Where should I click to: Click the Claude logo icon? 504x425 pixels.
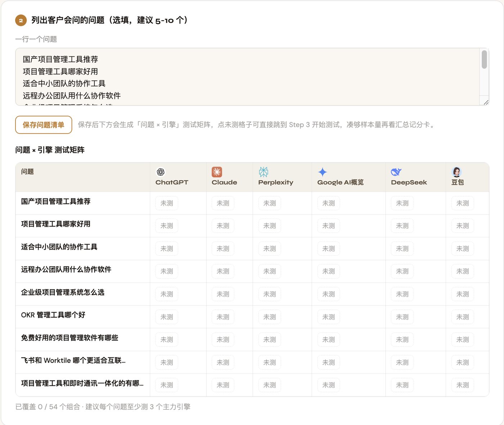[217, 172]
